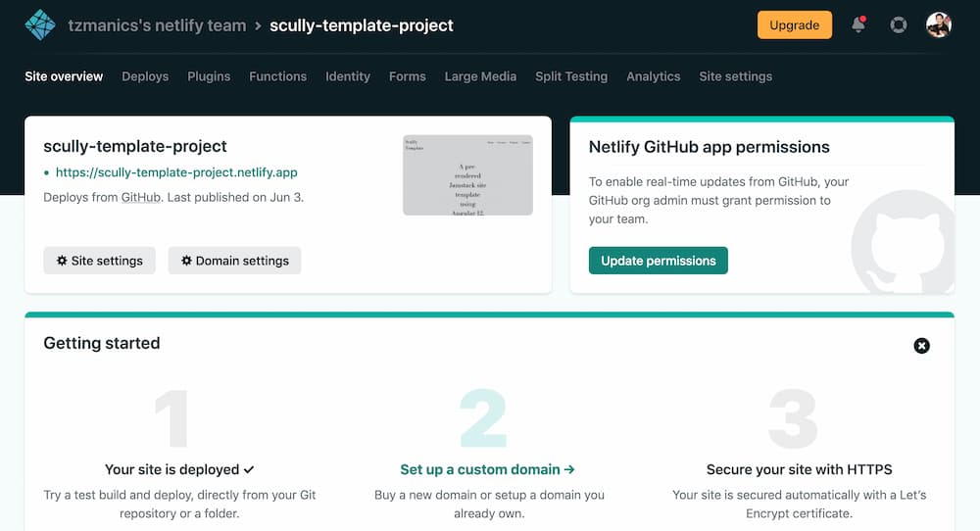Click the Upgrade button

[794, 25]
